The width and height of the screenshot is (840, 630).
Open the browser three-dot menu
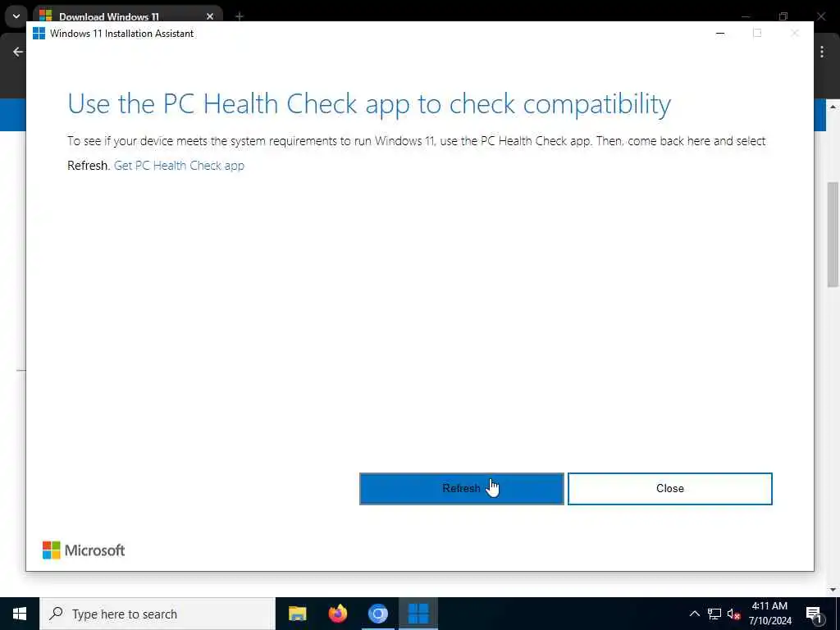(822, 52)
